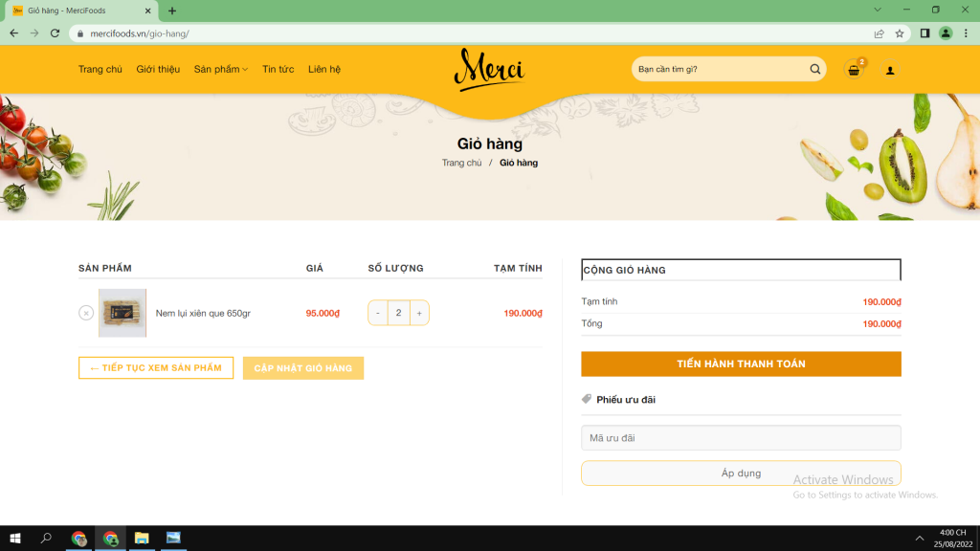Open Windows Start menu
The width and height of the screenshot is (980, 551).
[13, 539]
